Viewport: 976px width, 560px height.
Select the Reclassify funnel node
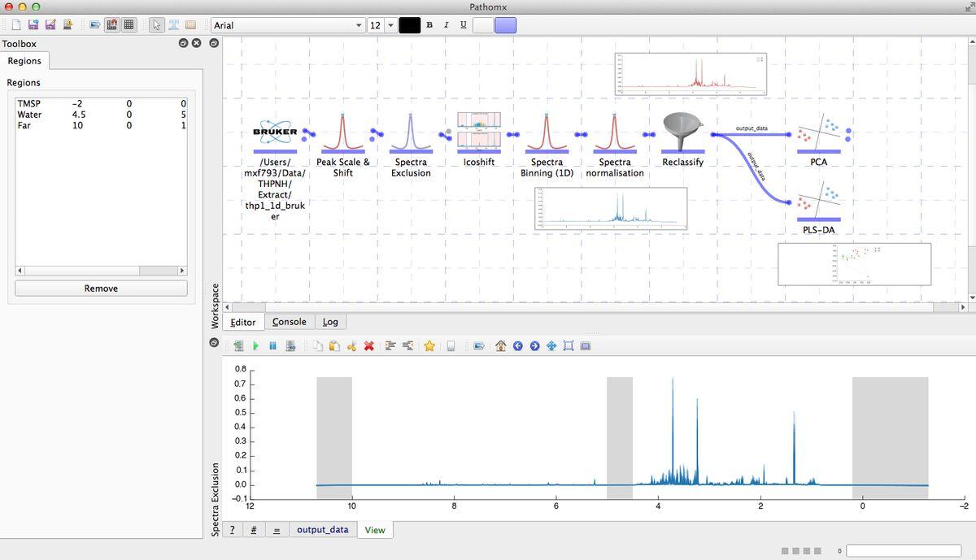683,134
